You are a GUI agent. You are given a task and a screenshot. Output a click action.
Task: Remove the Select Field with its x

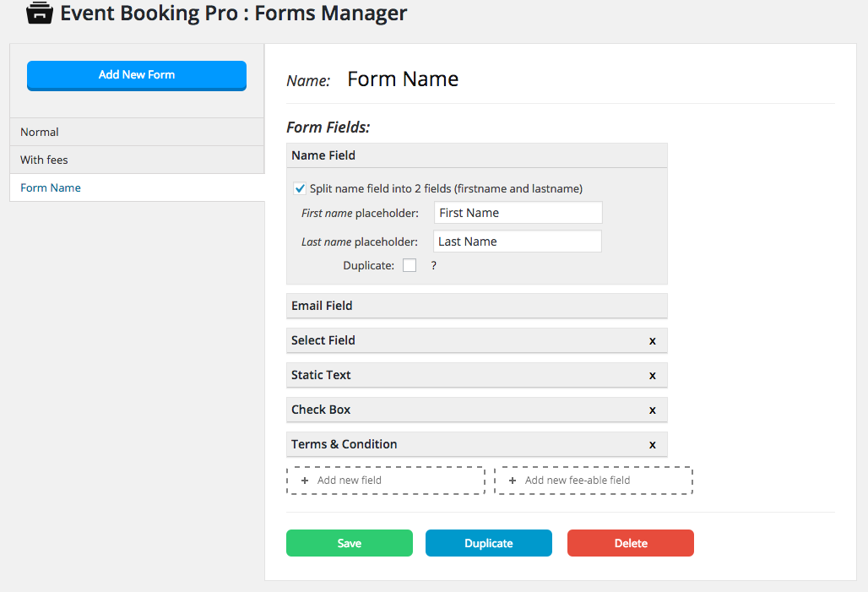[652, 341]
